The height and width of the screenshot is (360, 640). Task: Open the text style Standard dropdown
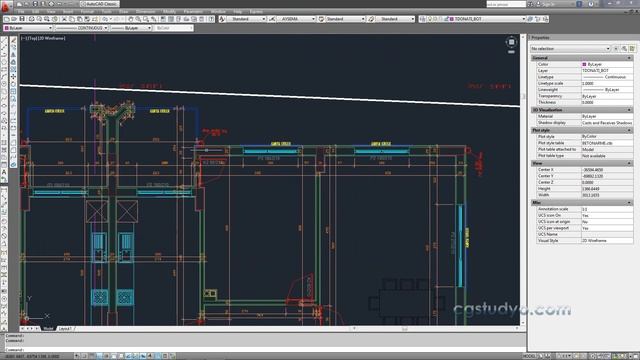click(246, 19)
